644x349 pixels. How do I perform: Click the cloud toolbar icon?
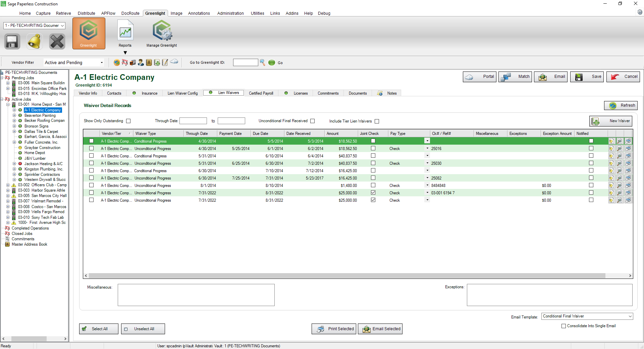[x=174, y=61]
